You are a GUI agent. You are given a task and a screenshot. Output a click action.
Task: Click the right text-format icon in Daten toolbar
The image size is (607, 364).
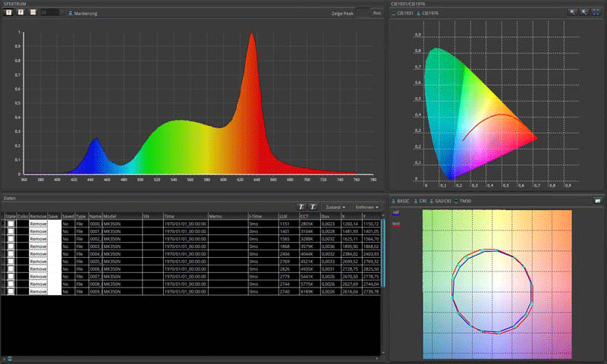pyautogui.click(x=312, y=207)
